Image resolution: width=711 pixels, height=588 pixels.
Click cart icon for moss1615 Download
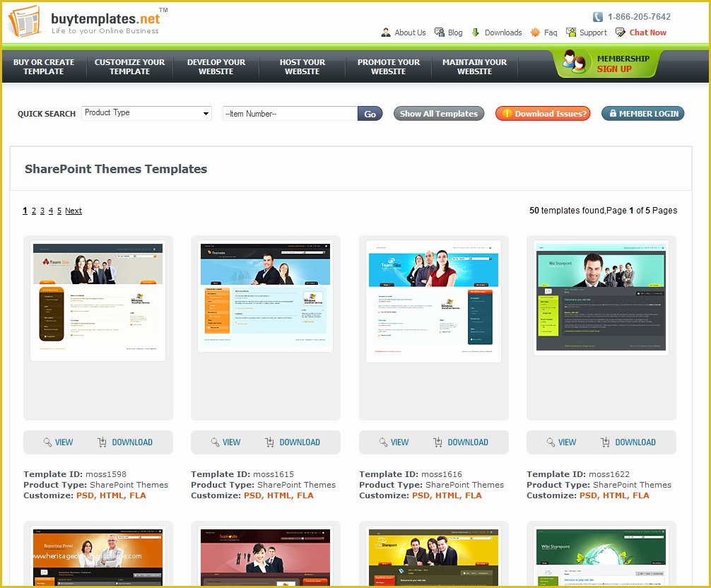[269, 442]
